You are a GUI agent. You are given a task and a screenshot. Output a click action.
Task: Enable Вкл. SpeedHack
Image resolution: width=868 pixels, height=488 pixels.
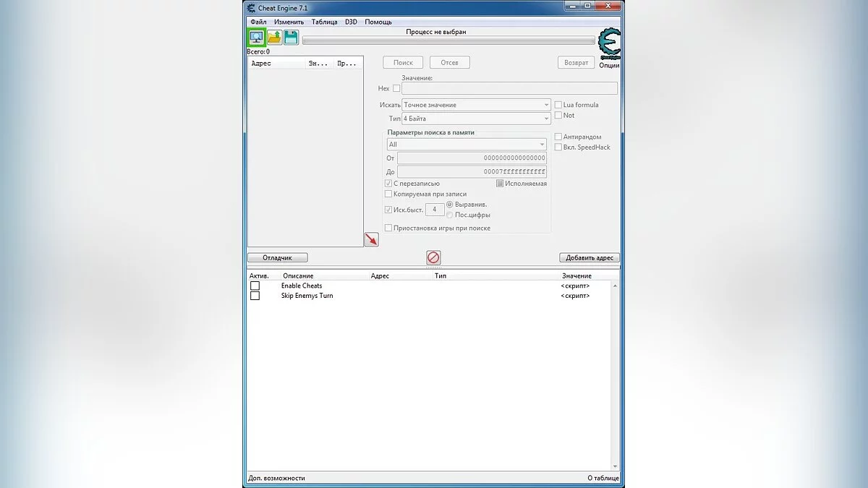557,147
